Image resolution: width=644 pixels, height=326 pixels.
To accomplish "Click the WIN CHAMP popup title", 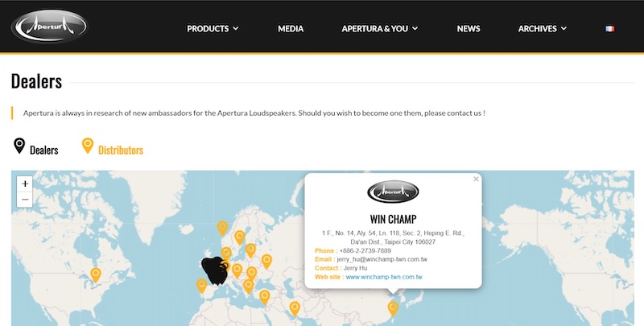I will 393,219.
